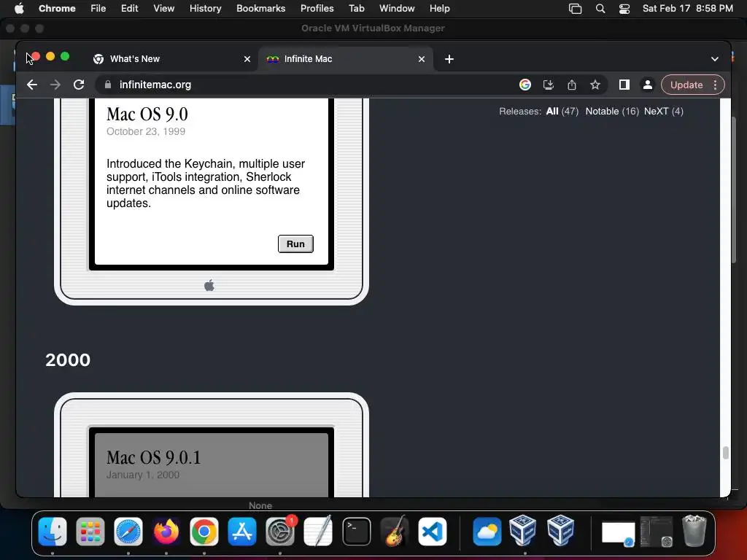Image resolution: width=747 pixels, height=560 pixels.
Task: Toggle the Chrome side panel icon
Action: point(624,85)
